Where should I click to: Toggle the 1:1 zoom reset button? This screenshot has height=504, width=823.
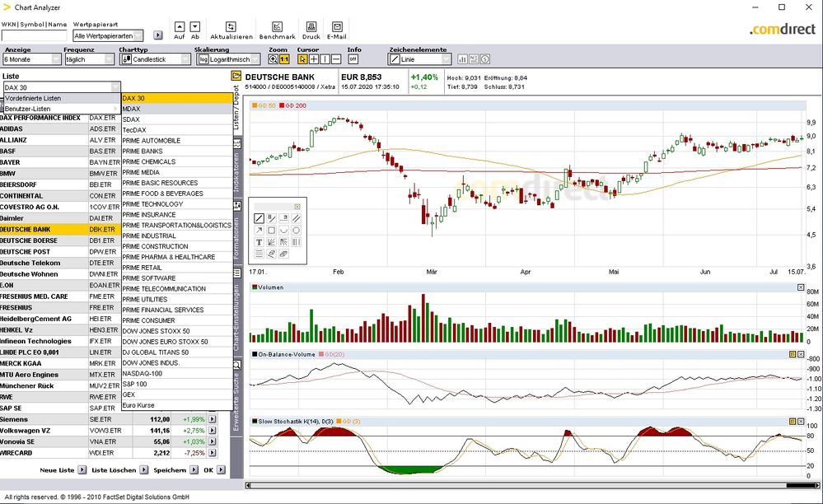click(284, 59)
